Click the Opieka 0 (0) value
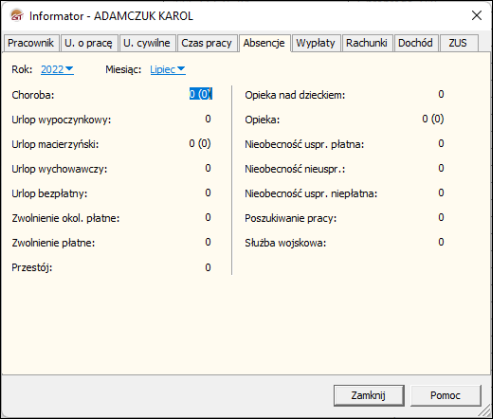Screen dimensions: 493x419 433,119
